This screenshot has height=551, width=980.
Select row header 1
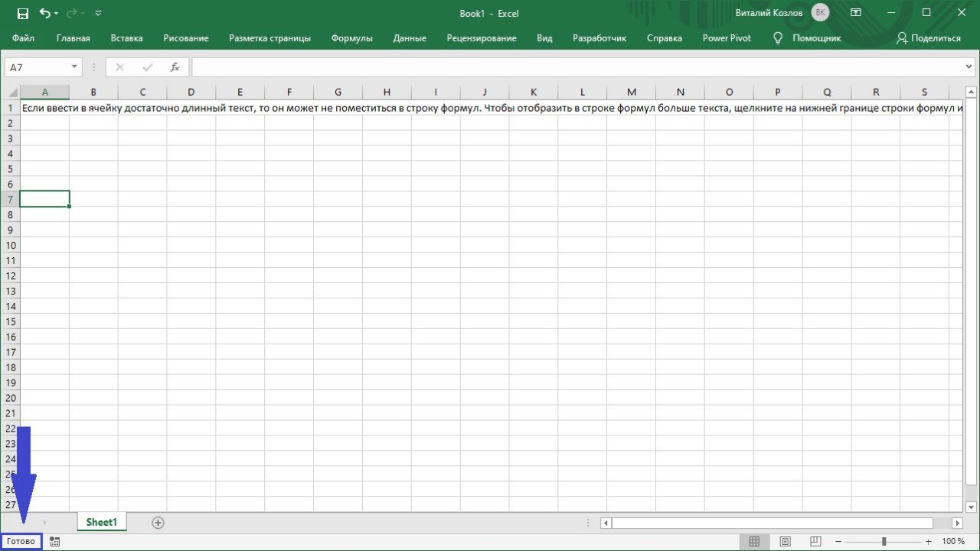click(10, 108)
